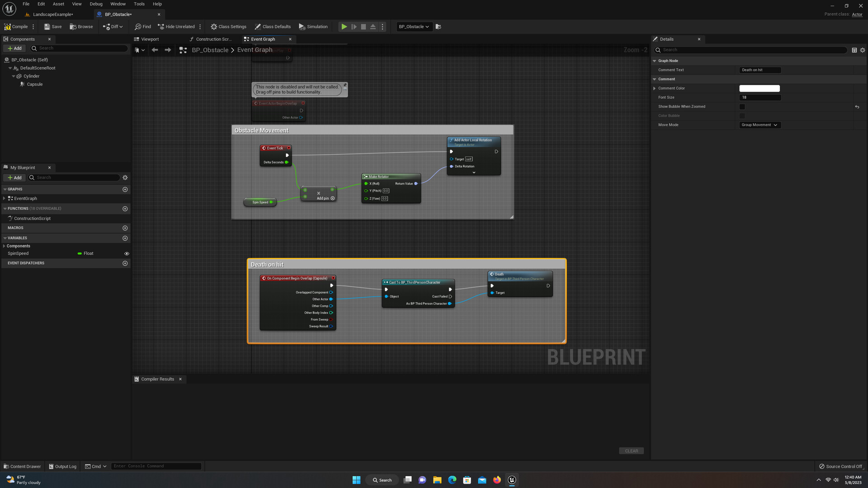
Task: Disable the Event Tick node
Action: coord(288,148)
